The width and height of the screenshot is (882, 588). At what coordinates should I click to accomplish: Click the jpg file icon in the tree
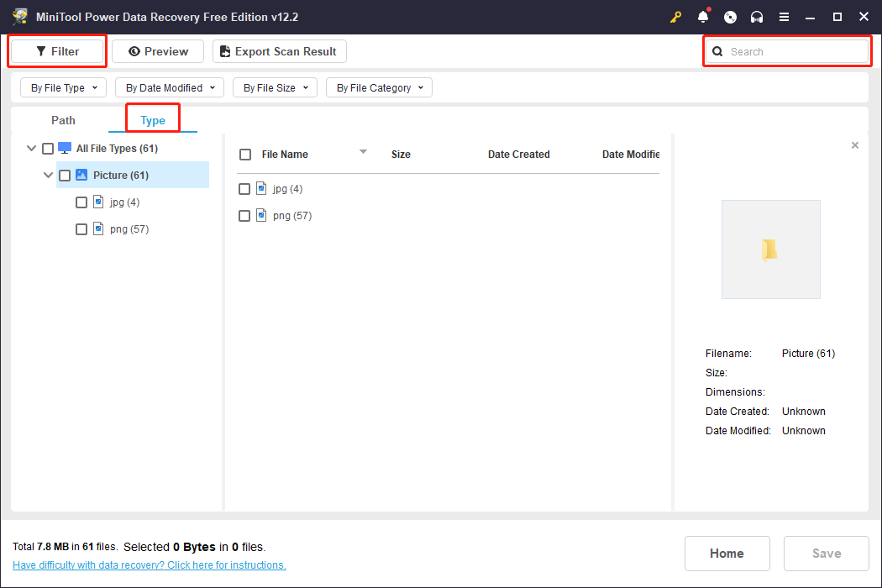coord(98,202)
